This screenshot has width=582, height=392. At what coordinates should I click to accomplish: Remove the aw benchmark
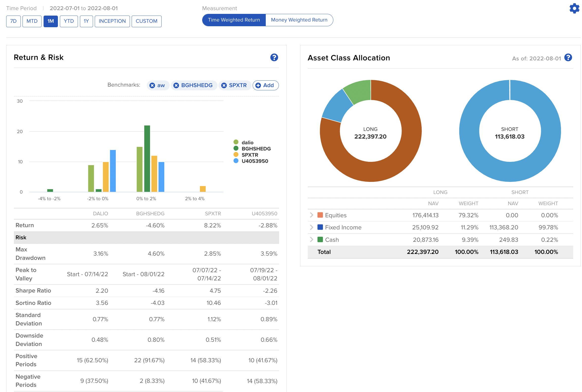pos(152,85)
